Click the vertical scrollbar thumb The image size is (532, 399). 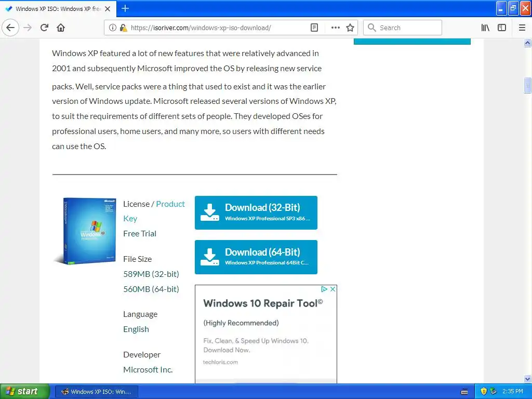coord(528,85)
